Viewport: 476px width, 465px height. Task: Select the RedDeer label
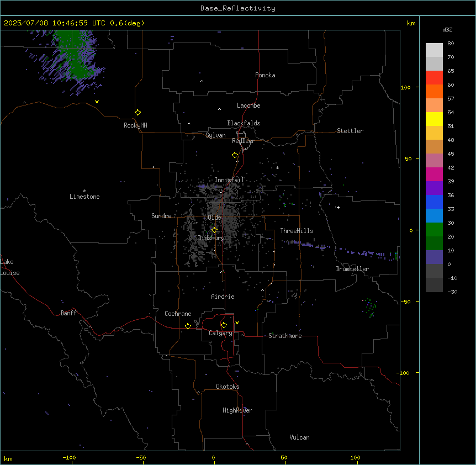(243, 141)
